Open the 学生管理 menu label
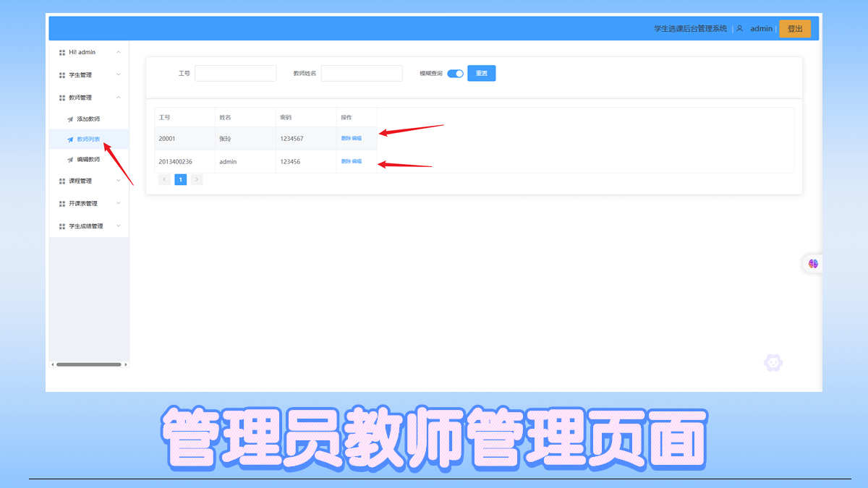Viewport: 868px width, 488px height. click(80, 74)
